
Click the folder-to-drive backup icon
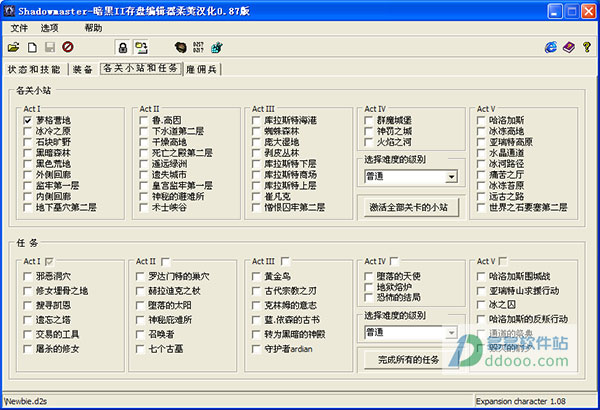coord(141,47)
